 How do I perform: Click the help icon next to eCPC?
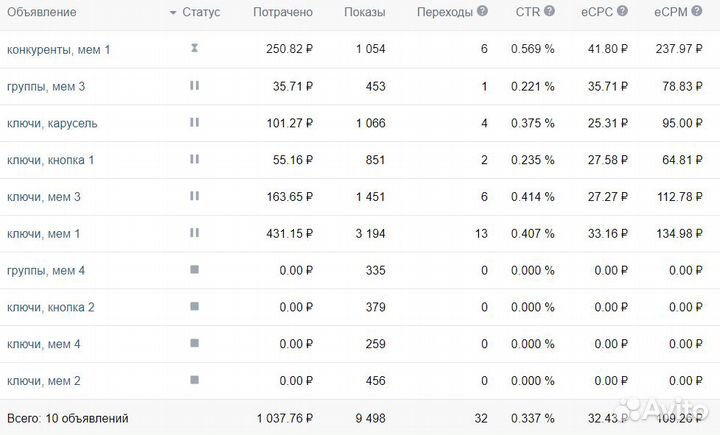click(622, 12)
